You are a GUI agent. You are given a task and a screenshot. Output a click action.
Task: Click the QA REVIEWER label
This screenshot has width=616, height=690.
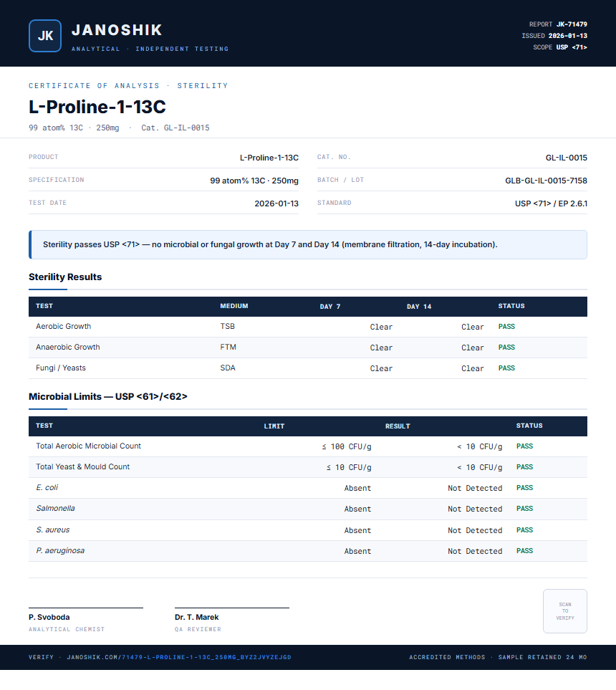coord(198,629)
